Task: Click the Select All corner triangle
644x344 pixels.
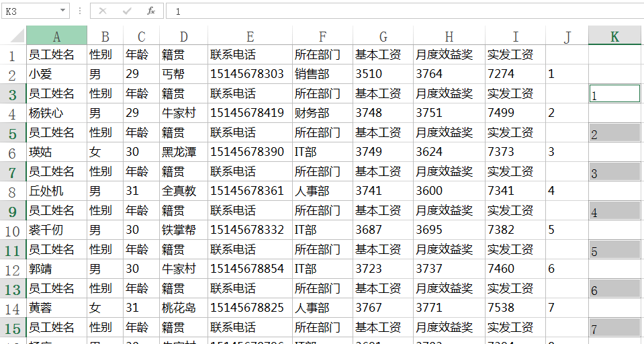Action: click(17, 36)
